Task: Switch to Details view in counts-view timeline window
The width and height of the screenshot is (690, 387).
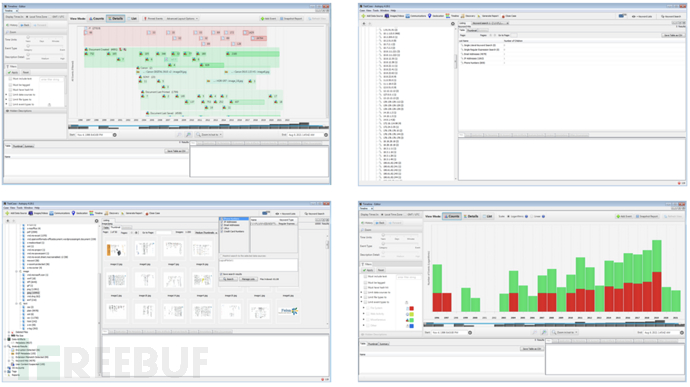Action: [471, 216]
